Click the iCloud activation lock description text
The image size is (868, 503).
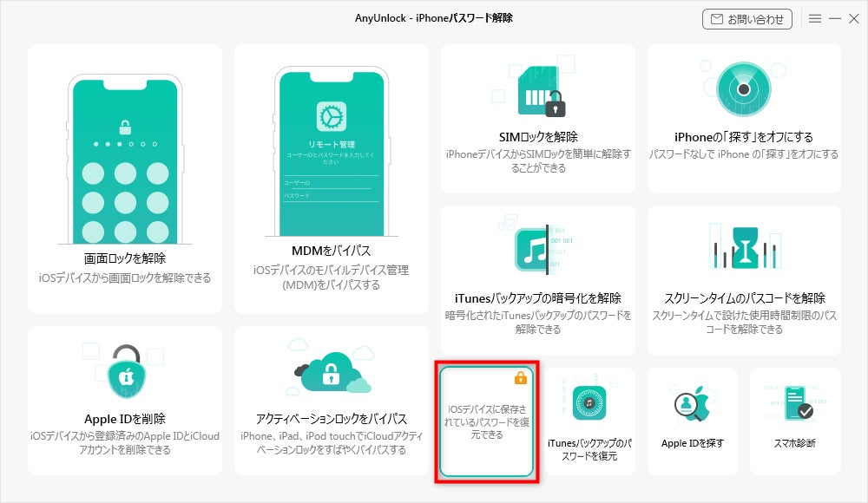point(331,442)
